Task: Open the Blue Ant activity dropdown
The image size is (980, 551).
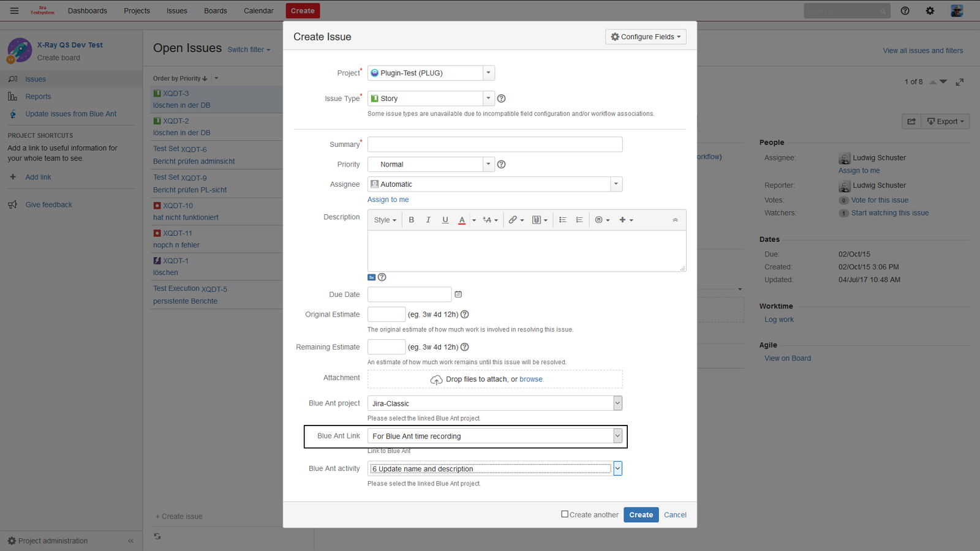Action: tap(495, 469)
